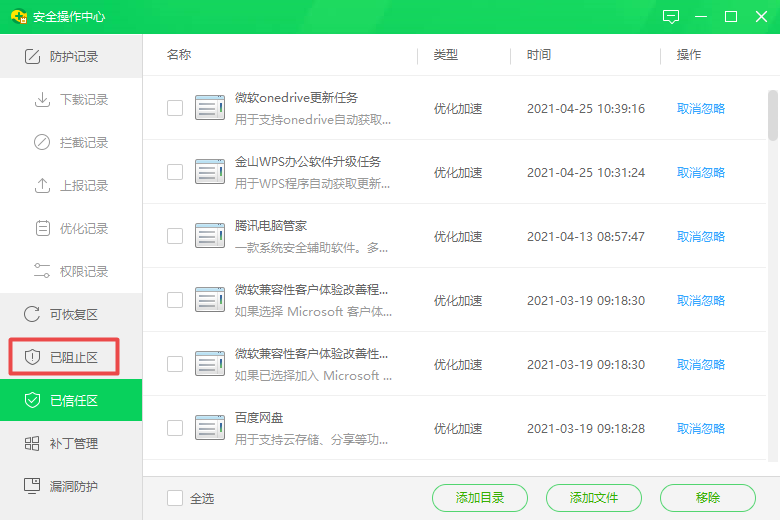Open upload report records (上报记录) icon
This screenshot has height=520, width=780.
point(42,186)
